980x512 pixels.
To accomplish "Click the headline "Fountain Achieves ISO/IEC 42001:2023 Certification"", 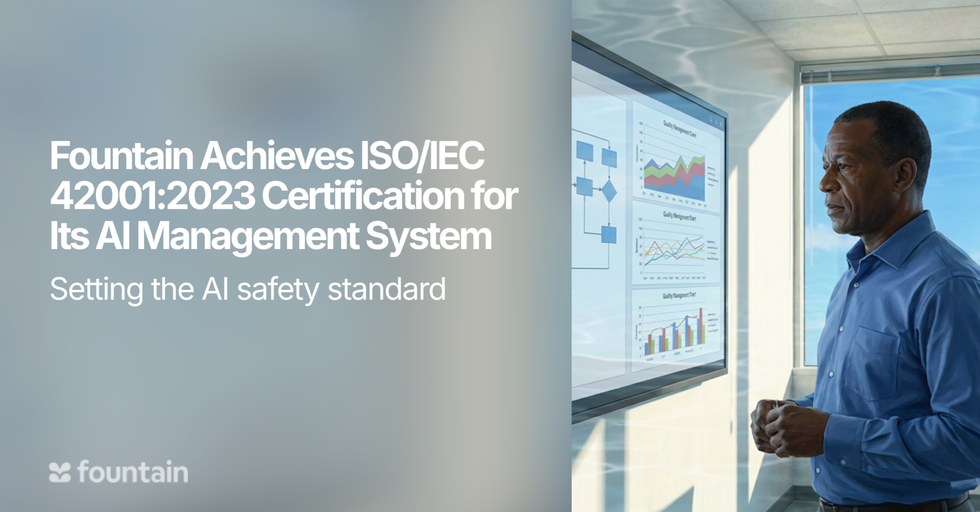I will click(284, 196).
